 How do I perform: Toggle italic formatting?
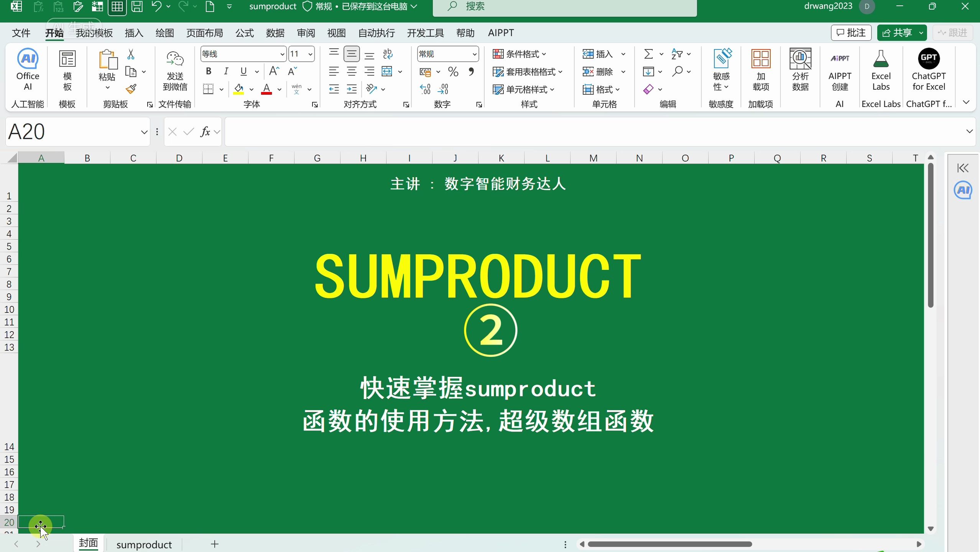tap(225, 71)
